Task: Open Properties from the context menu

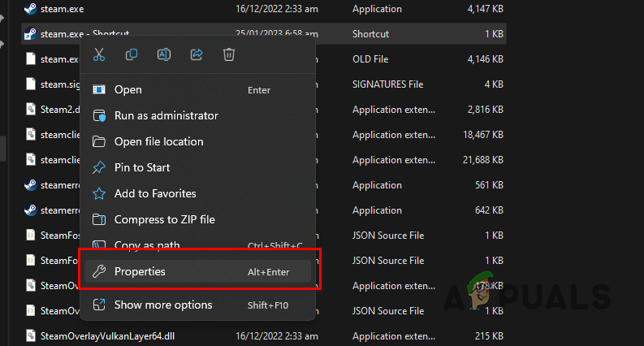Action: click(x=197, y=271)
